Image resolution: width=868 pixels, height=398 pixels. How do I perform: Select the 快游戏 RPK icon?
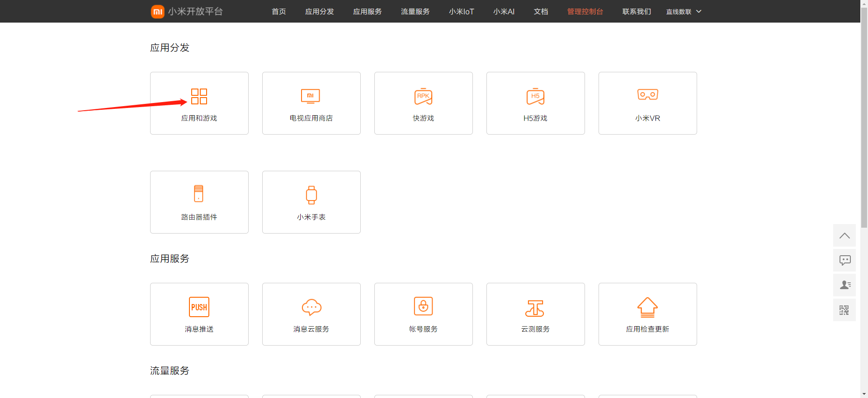pyautogui.click(x=423, y=97)
